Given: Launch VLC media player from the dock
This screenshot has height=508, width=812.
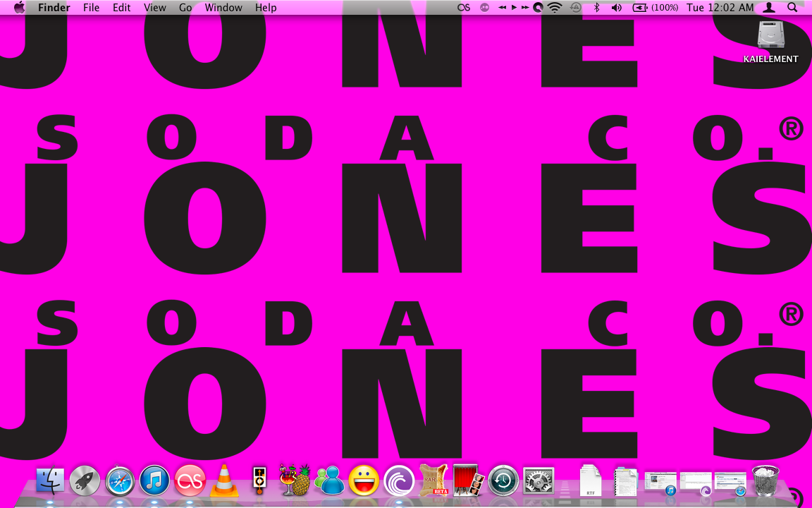Looking at the screenshot, I should (x=224, y=480).
